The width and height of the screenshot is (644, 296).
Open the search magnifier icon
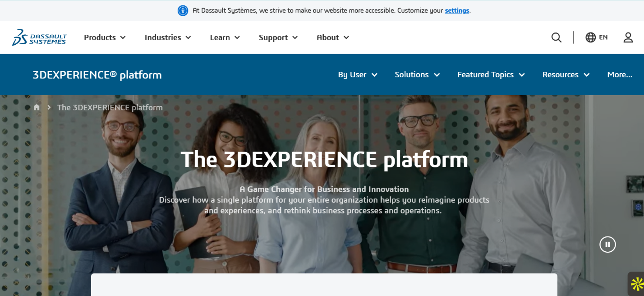tap(557, 37)
